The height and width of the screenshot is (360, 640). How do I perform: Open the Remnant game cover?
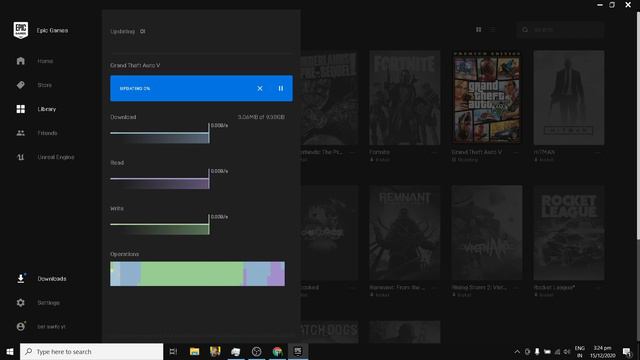pyautogui.click(x=404, y=233)
